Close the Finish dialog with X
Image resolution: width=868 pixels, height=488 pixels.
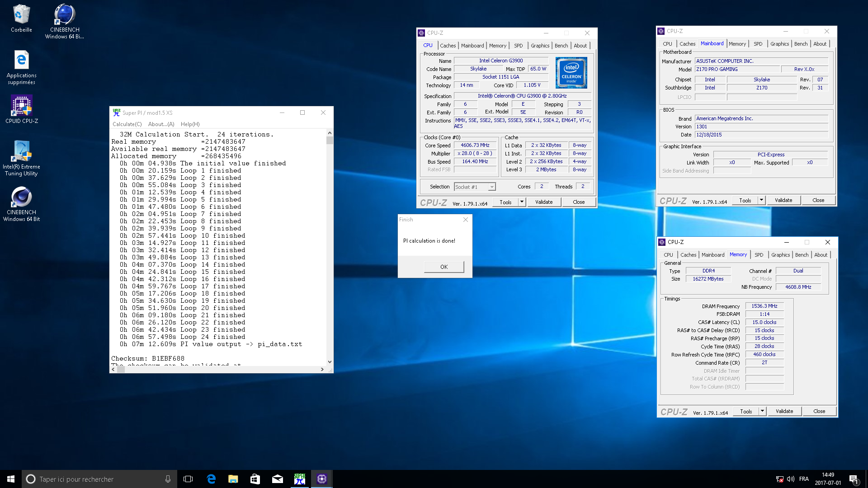(x=466, y=220)
